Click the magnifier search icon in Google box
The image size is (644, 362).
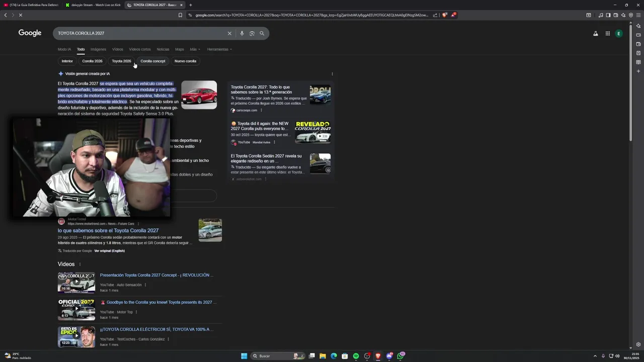click(x=262, y=33)
